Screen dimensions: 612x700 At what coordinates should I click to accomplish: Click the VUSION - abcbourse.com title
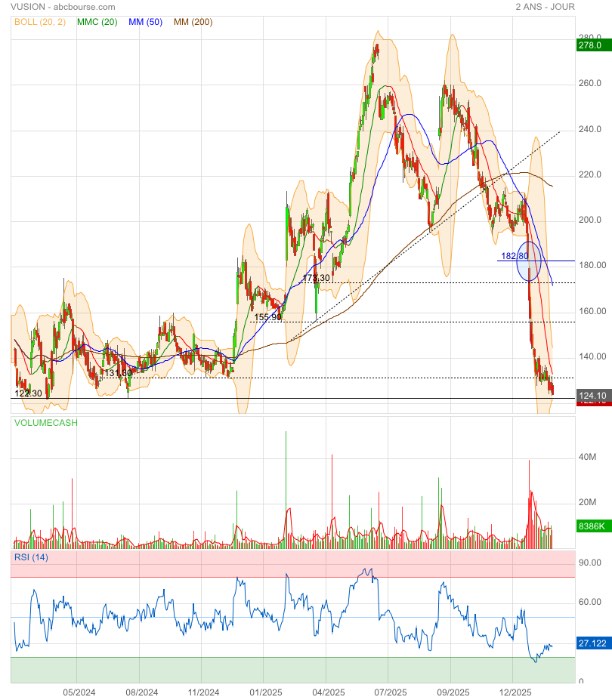click(x=62, y=7)
